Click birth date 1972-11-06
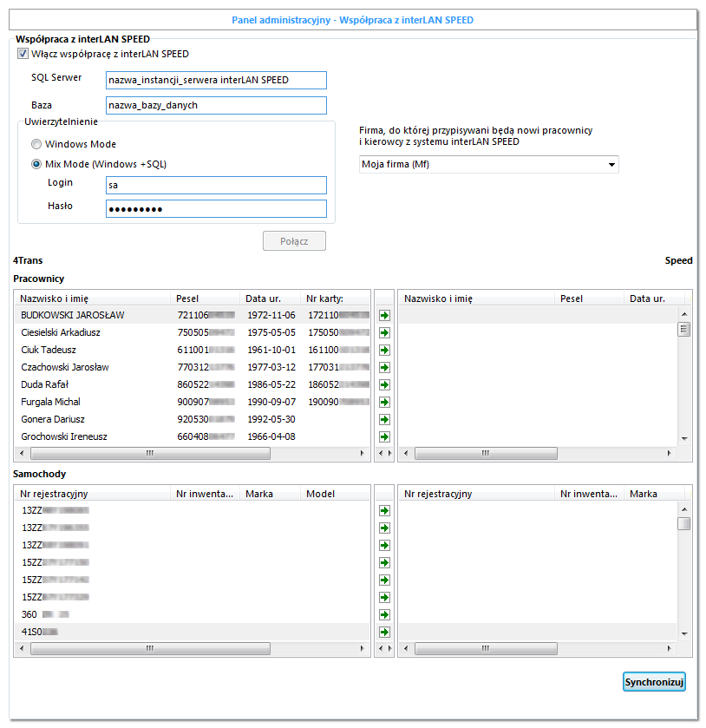This screenshot has height=728, width=706. 271,315
